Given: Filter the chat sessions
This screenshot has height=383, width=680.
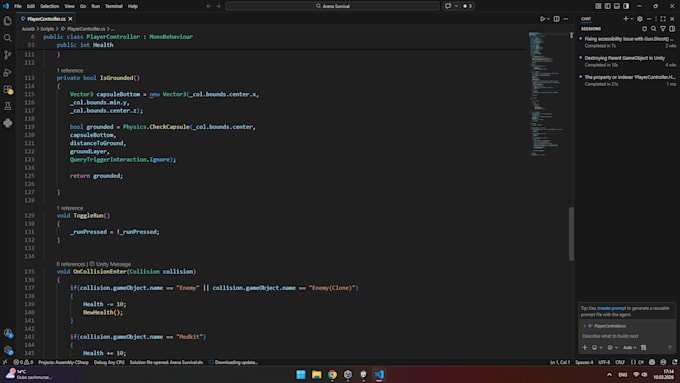Looking at the screenshot, I should tap(663, 29).
